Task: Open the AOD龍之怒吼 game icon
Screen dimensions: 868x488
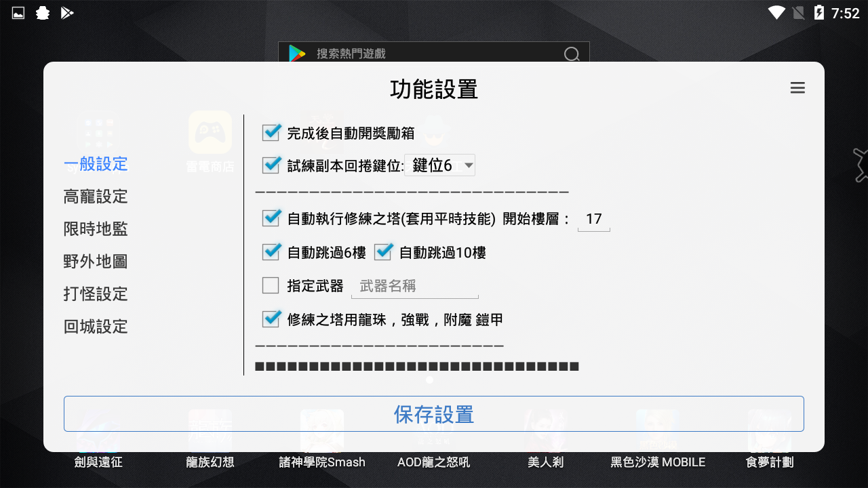Action: 433,430
